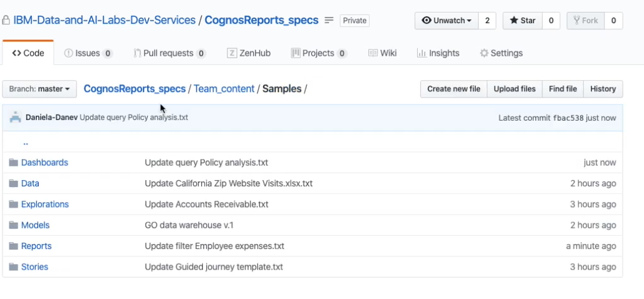Viewport: 644px width, 299px height.
Task: Toggle the Unwatch button
Action: tap(447, 21)
